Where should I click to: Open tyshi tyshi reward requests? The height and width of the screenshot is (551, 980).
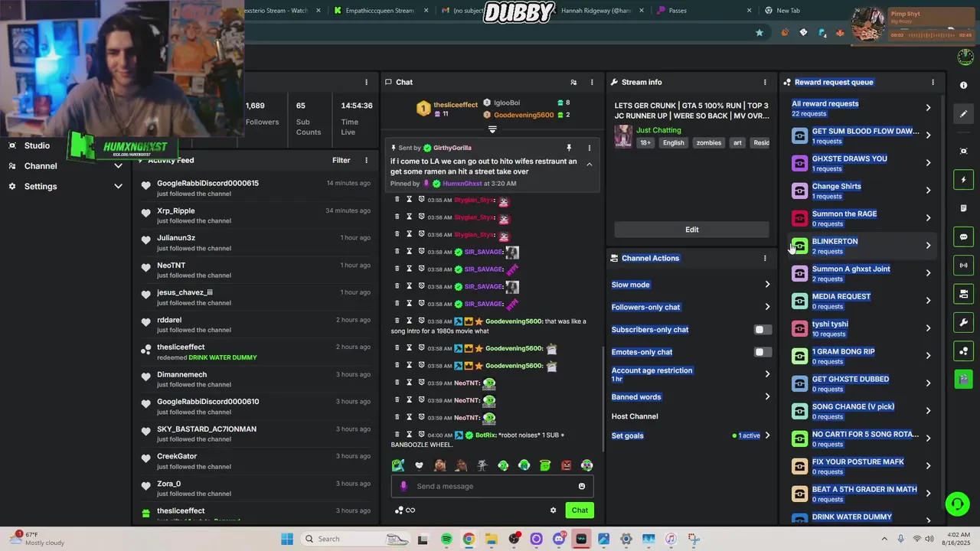point(861,328)
